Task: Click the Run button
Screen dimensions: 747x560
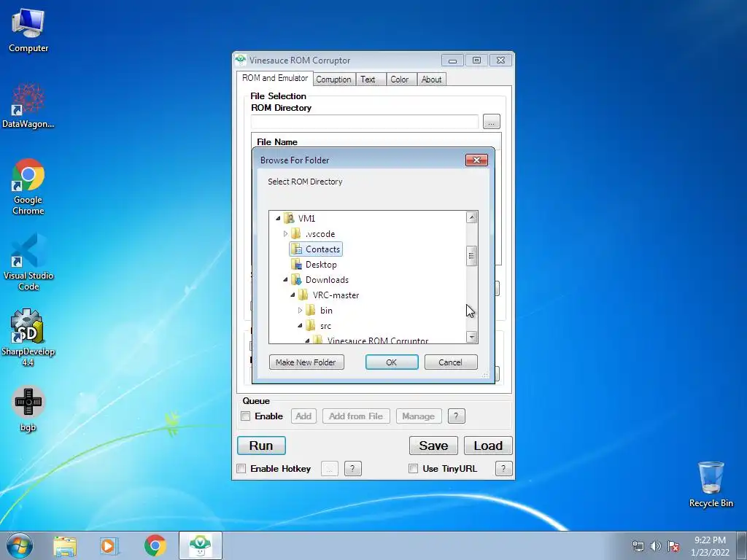Action: coord(261,446)
